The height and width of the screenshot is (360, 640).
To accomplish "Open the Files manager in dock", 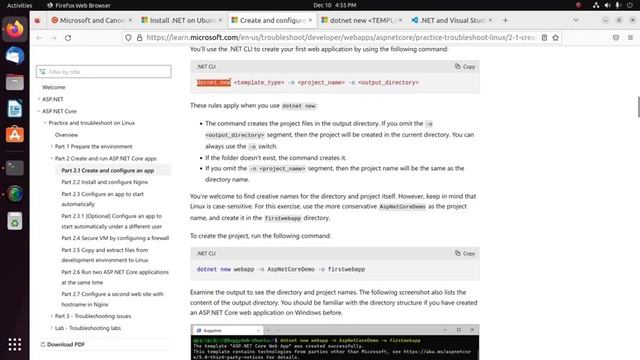I will tap(15, 82).
